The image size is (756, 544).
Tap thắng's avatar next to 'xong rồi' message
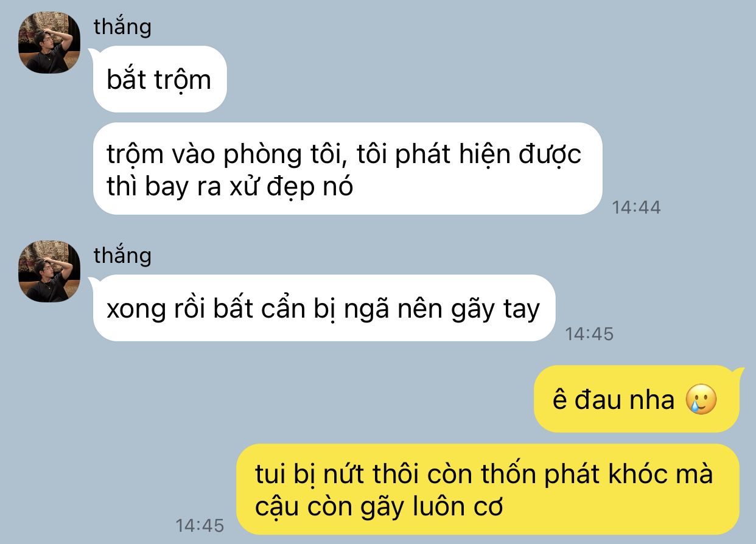point(49,271)
